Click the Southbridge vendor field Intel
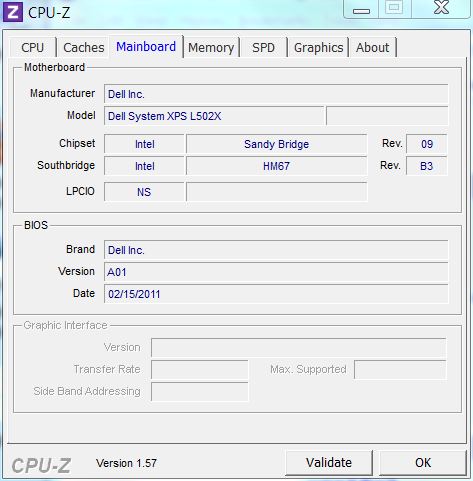Image resolution: width=473 pixels, height=481 pixels. pos(144,166)
